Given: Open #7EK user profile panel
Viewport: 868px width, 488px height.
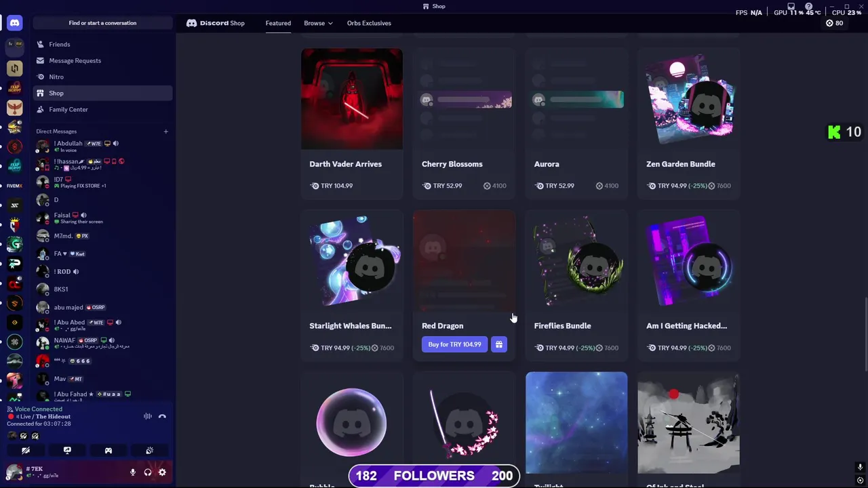Looking at the screenshot, I should (x=64, y=472).
